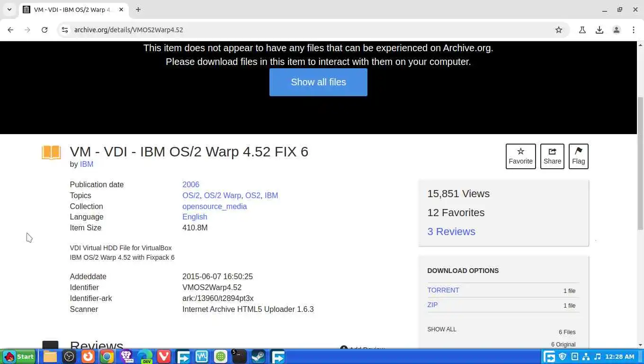Image resolution: width=644 pixels, height=364 pixels.
Task: Click the browser forward arrow
Action: (x=27, y=30)
